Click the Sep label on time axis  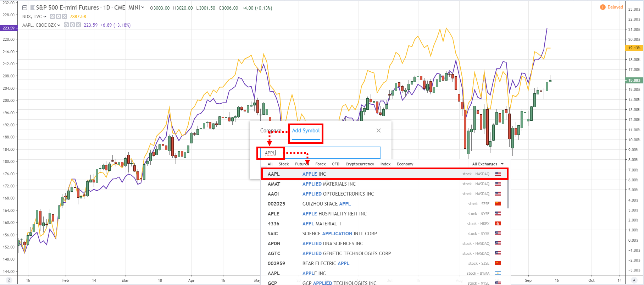528,280
